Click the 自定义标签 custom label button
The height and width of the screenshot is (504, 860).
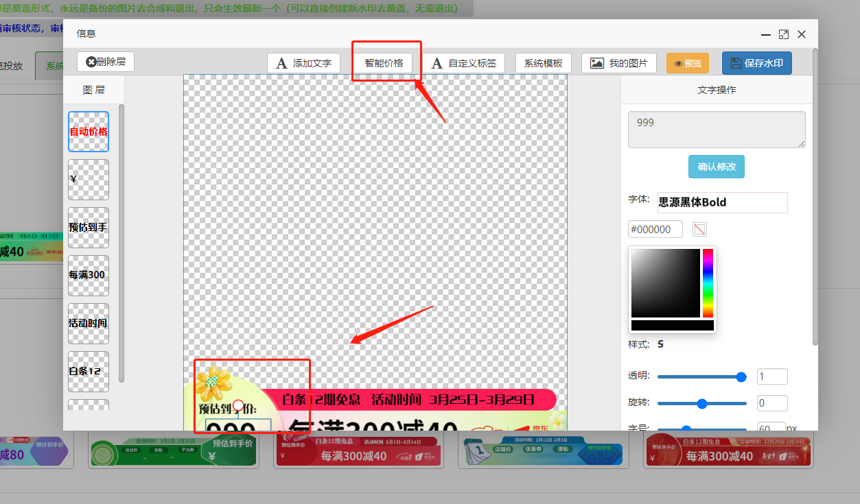pyautogui.click(x=463, y=63)
